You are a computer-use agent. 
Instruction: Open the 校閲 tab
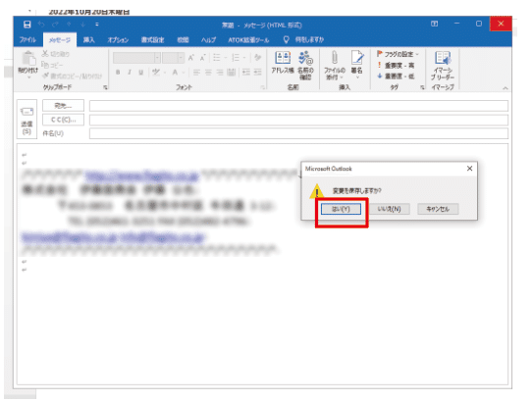tap(183, 40)
